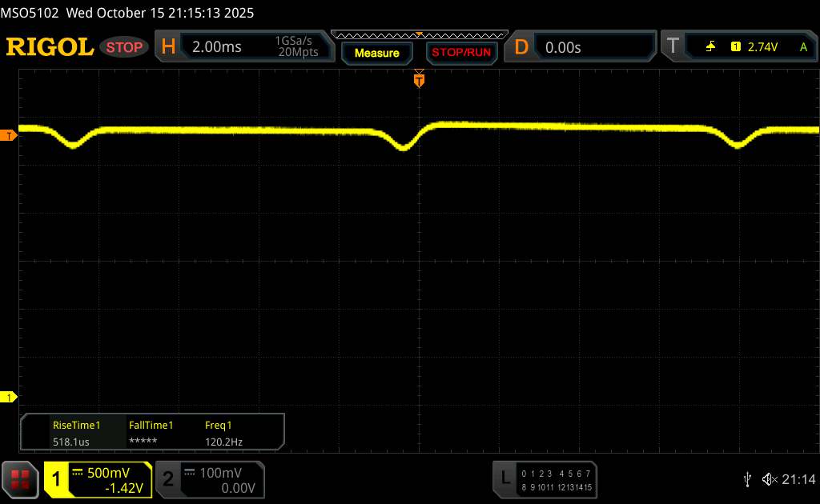Viewport: 820px width, 504px height.
Task: Open the red grid function menu icon
Action: 22,478
